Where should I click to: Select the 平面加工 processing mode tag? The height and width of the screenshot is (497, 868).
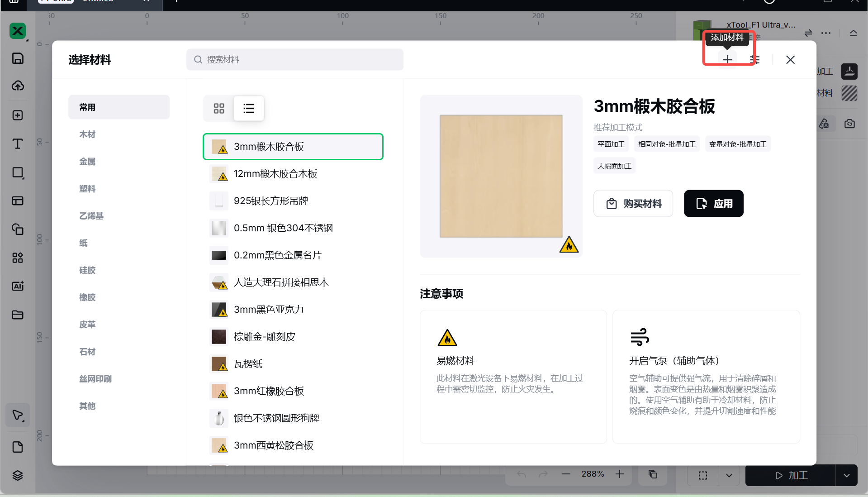tap(611, 144)
